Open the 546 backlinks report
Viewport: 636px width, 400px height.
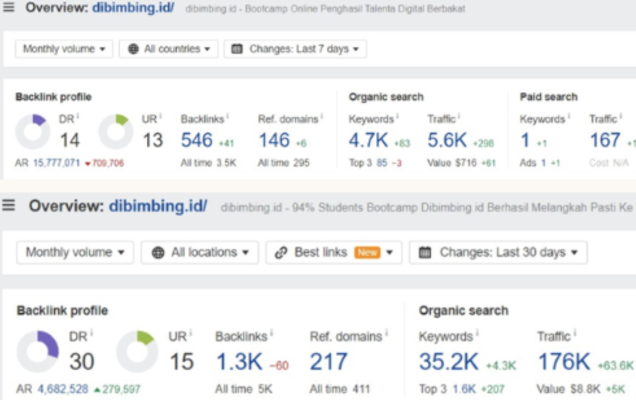pyautogui.click(x=198, y=141)
